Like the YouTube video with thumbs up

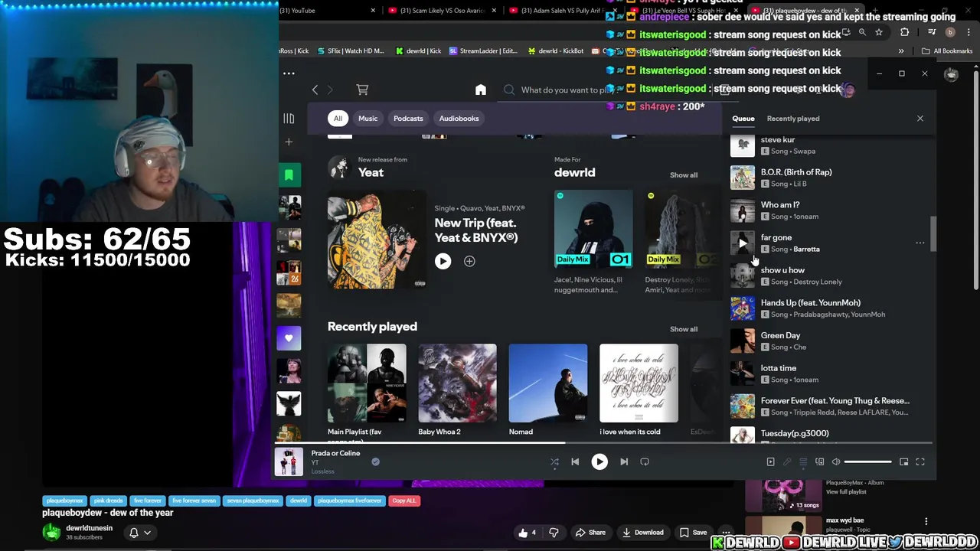(528, 533)
